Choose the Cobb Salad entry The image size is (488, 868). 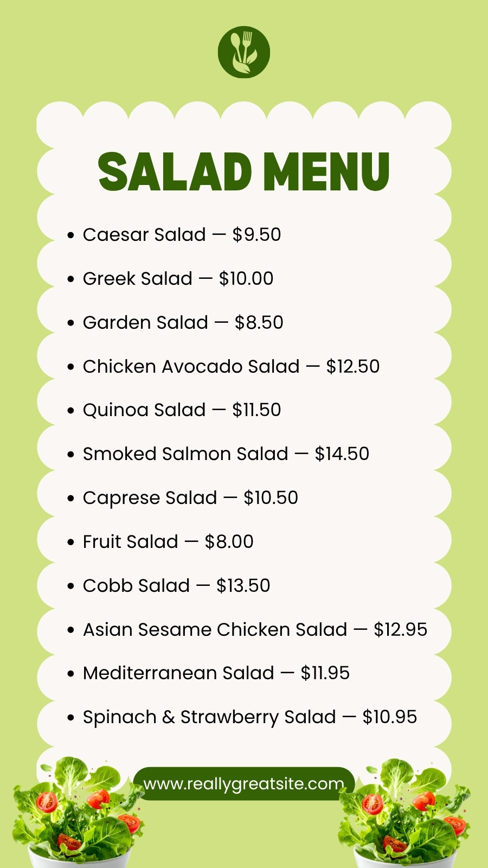[x=176, y=586]
